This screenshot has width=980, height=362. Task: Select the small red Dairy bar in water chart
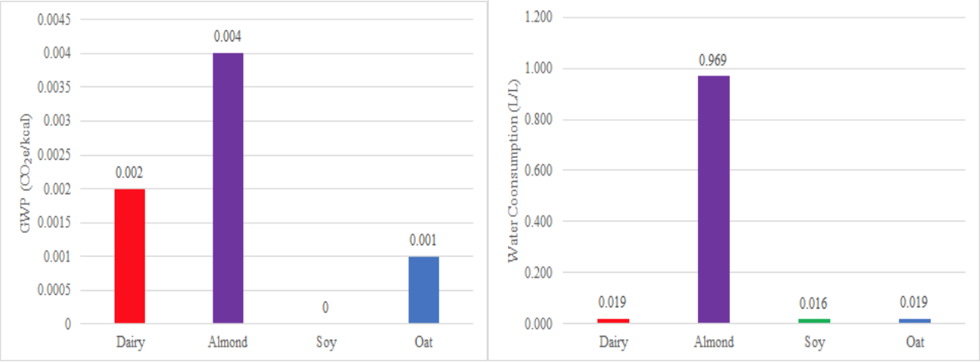[x=613, y=322]
